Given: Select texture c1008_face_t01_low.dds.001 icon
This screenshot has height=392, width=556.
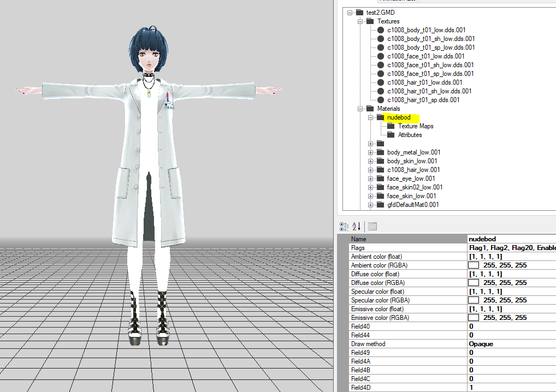Looking at the screenshot, I should pyautogui.click(x=381, y=56).
